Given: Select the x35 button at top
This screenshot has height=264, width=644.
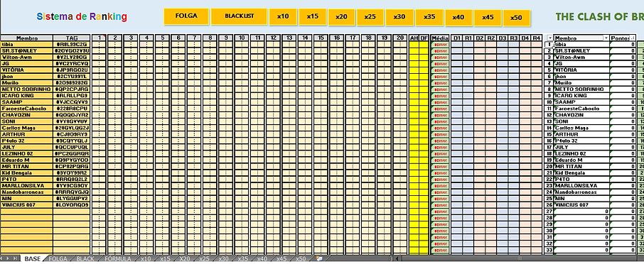Looking at the screenshot, I should [x=429, y=17].
